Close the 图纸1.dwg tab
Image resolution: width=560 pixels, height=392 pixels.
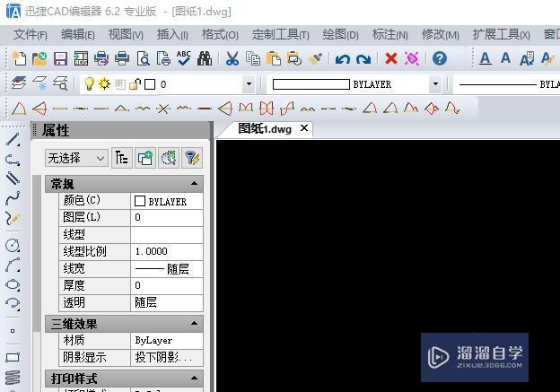point(304,127)
